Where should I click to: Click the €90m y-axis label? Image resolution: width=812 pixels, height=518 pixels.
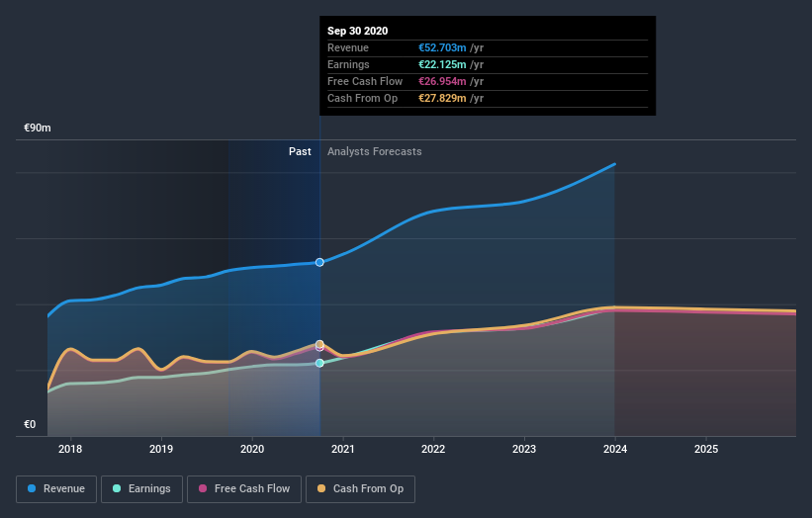38,128
